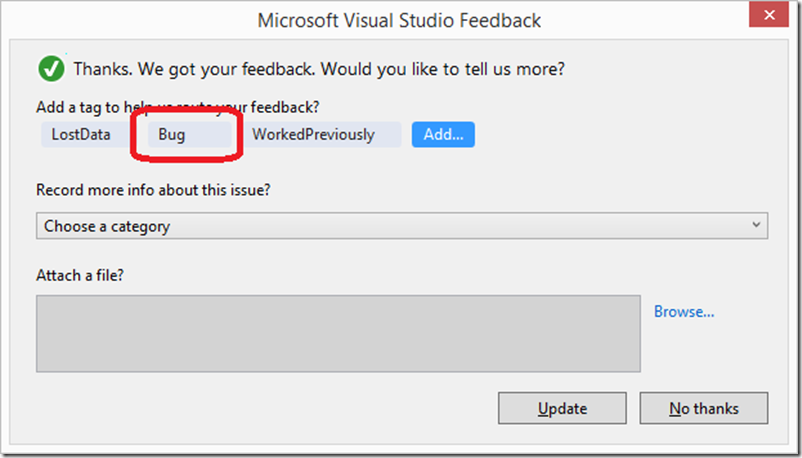Open the Browse... file link
Screen dimensions: 802x458
(x=684, y=312)
